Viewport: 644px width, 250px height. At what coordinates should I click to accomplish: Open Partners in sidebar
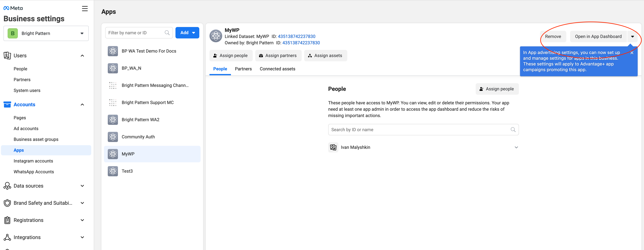point(22,79)
